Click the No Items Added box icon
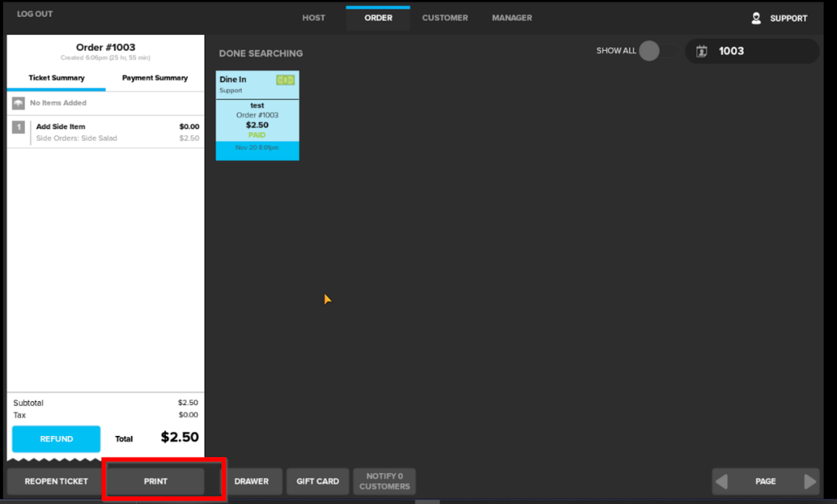 click(19, 103)
